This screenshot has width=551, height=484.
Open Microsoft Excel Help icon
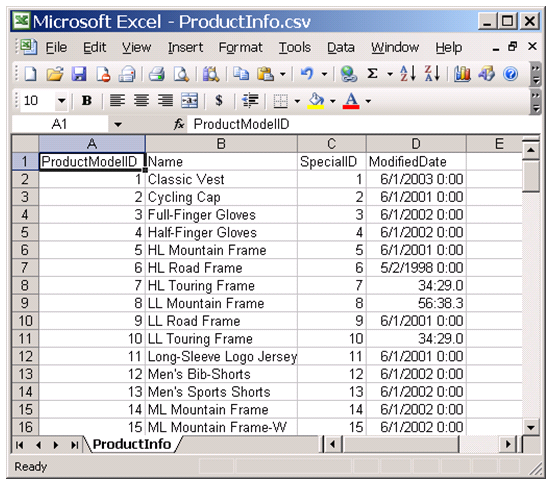[x=510, y=74]
